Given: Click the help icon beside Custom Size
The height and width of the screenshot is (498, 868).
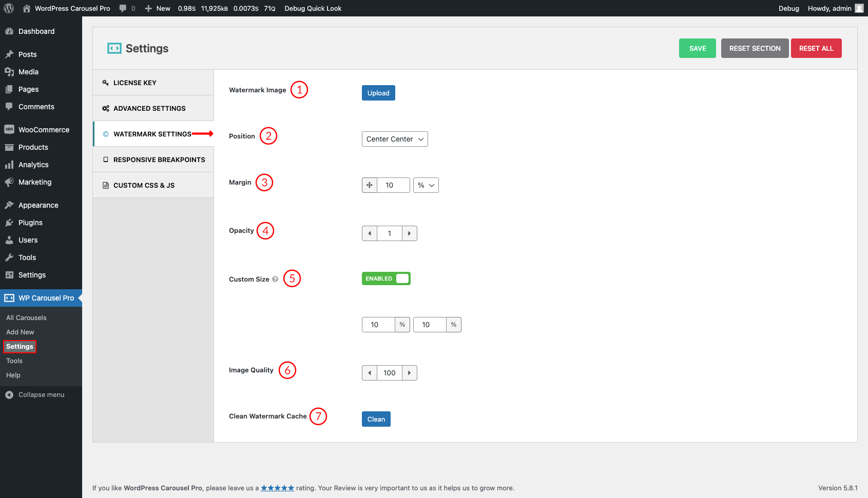Looking at the screenshot, I should [275, 279].
